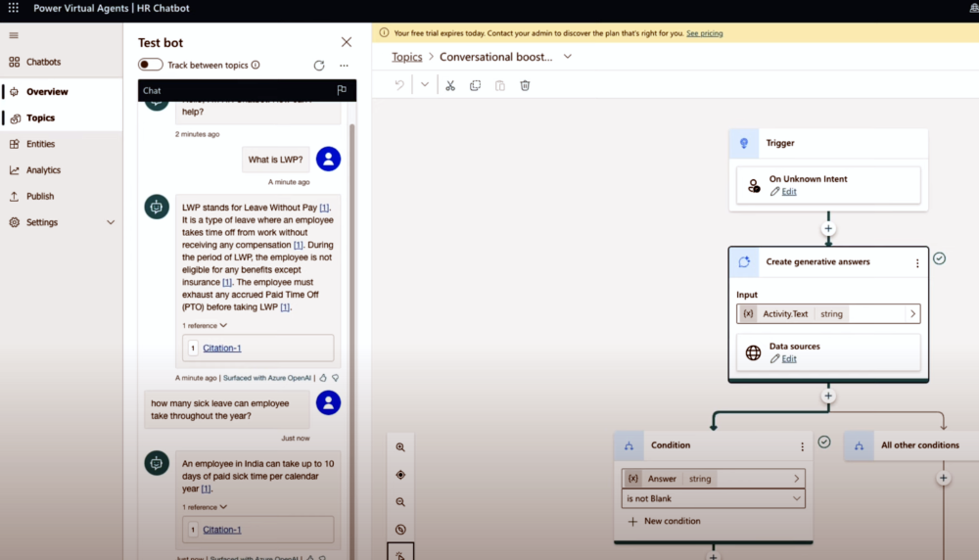
Task: Reset the test bot conversation
Action: point(319,65)
